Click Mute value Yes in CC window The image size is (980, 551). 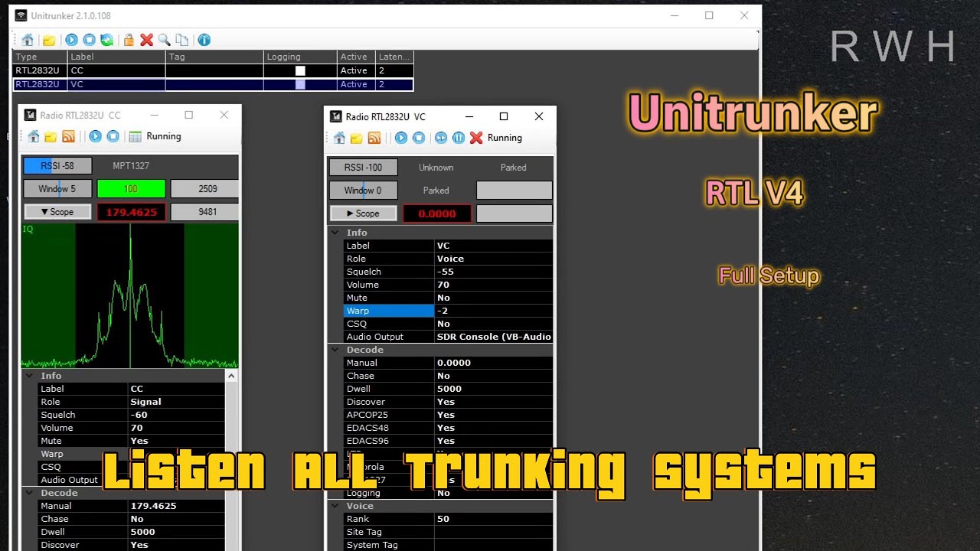(x=177, y=441)
